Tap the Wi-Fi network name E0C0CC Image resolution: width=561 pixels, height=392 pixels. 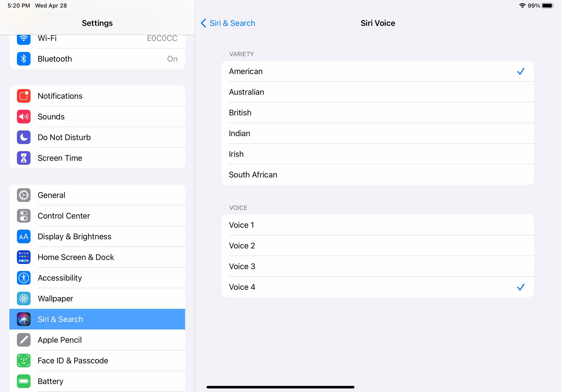[162, 38]
